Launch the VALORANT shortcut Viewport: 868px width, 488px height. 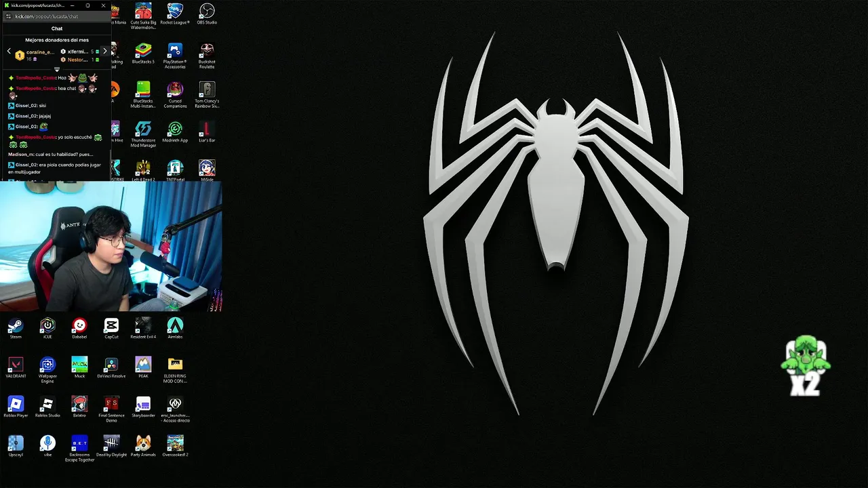(16, 368)
